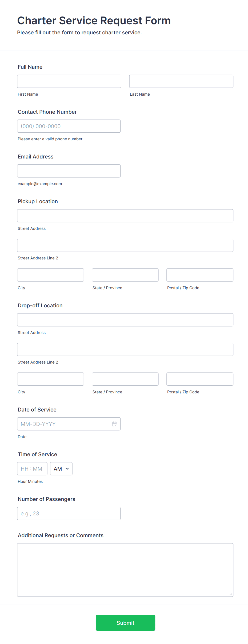Click the Submit button
The height and width of the screenshot is (644, 248).
(125, 623)
